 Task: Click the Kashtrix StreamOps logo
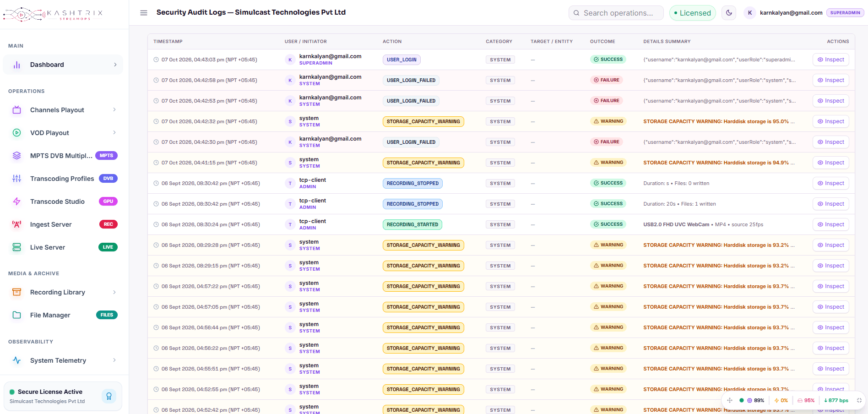(53, 14)
